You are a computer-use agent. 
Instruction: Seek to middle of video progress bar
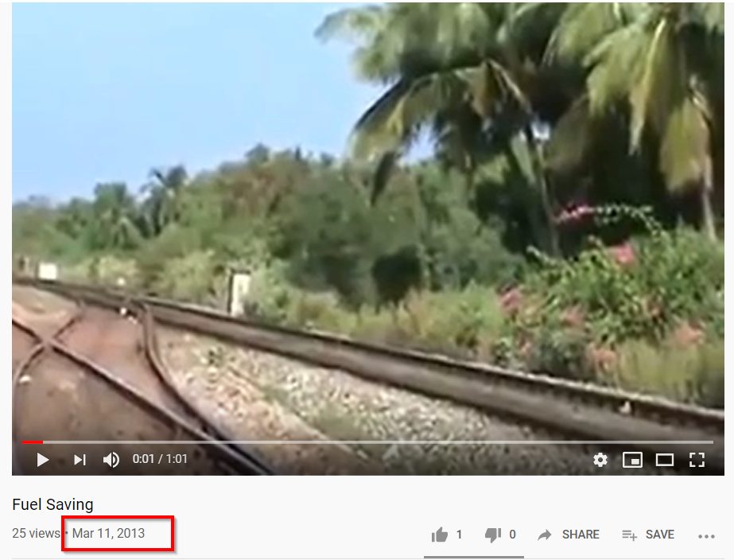367,441
